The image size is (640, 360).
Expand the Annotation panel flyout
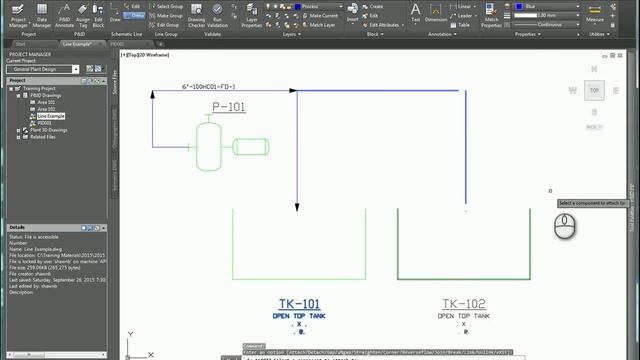pyautogui.click(x=442, y=34)
